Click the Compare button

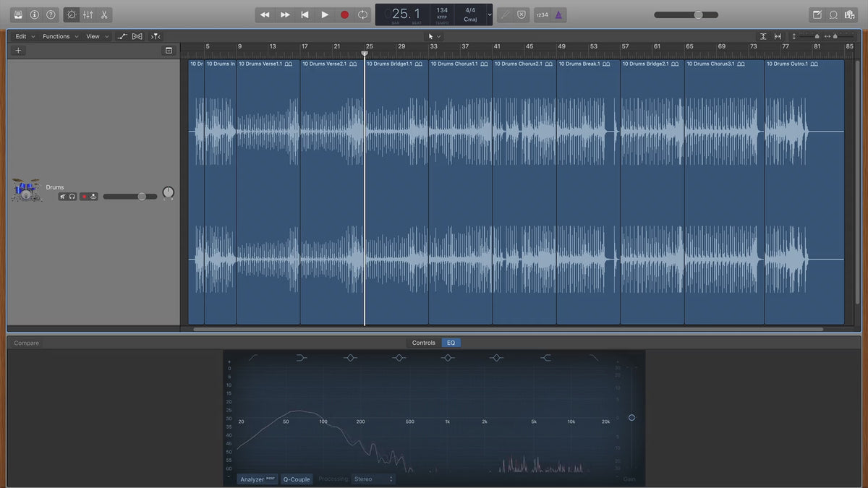point(27,343)
